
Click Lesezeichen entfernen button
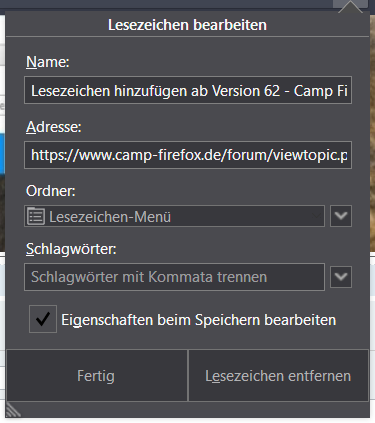pyautogui.click(x=278, y=376)
